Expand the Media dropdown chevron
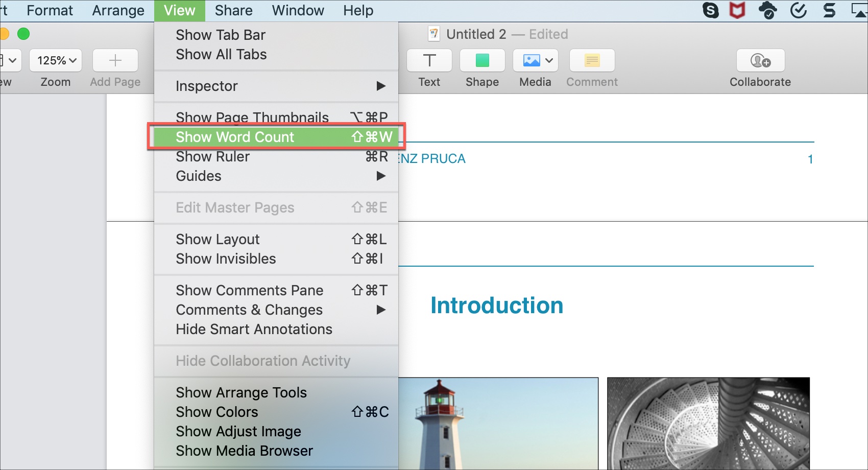This screenshot has width=868, height=470. tap(549, 60)
